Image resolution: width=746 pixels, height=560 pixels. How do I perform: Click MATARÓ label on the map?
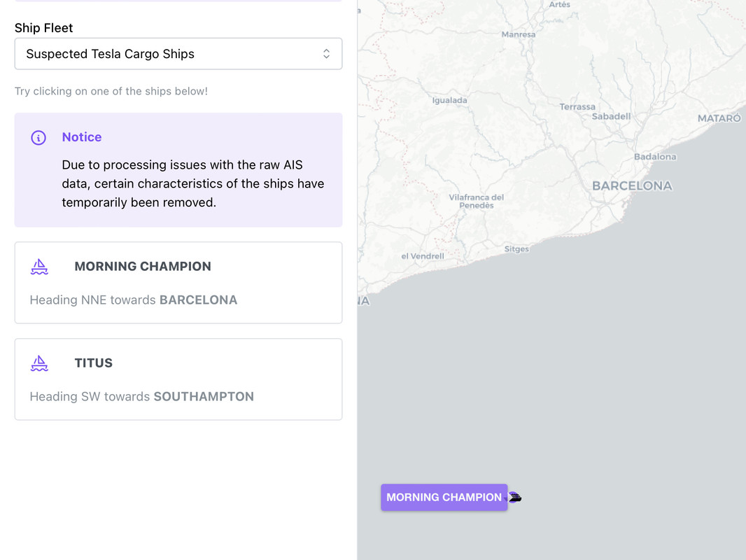[719, 118]
